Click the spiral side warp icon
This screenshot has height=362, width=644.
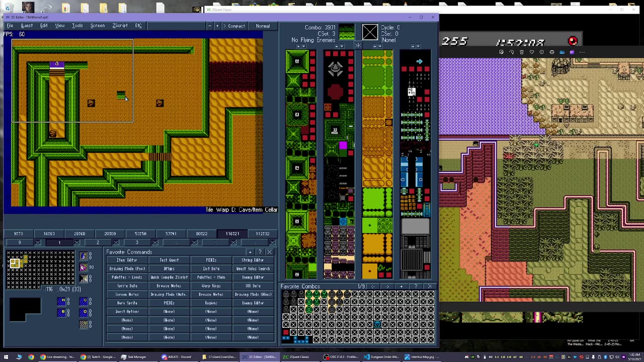84,324
